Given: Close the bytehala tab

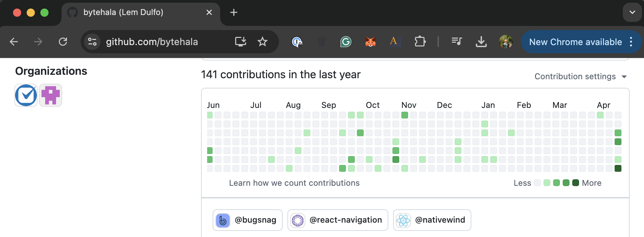Looking at the screenshot, I should (x=209, y=12).
